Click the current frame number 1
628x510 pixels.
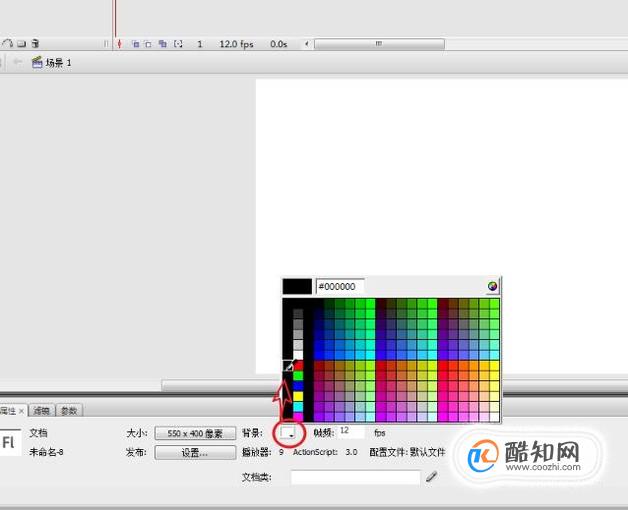199,44
